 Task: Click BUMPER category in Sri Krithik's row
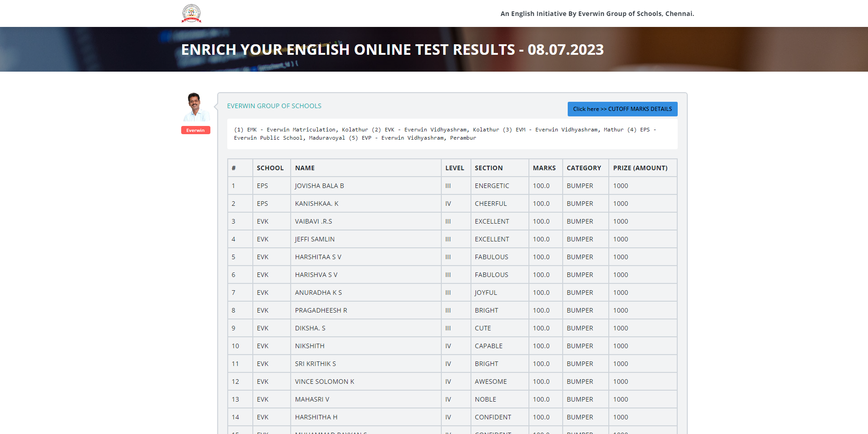point(580,364)
